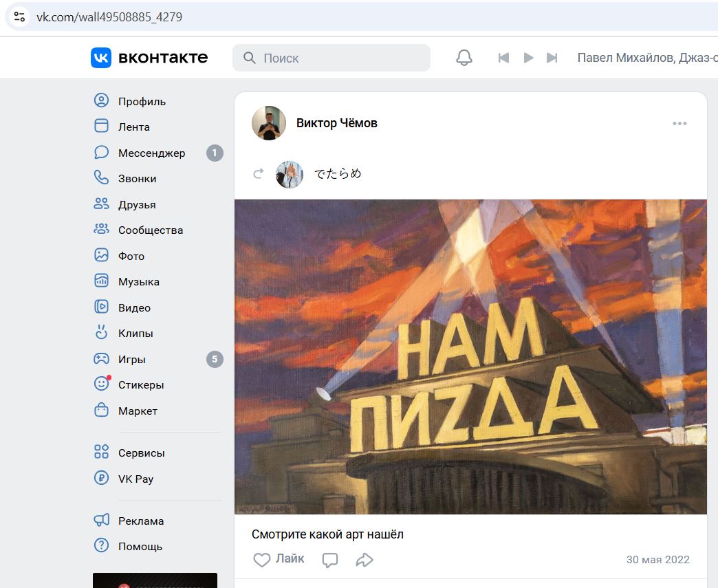Open the painting image in the post
Screen dimensions: 718x588
coord(470,357)
